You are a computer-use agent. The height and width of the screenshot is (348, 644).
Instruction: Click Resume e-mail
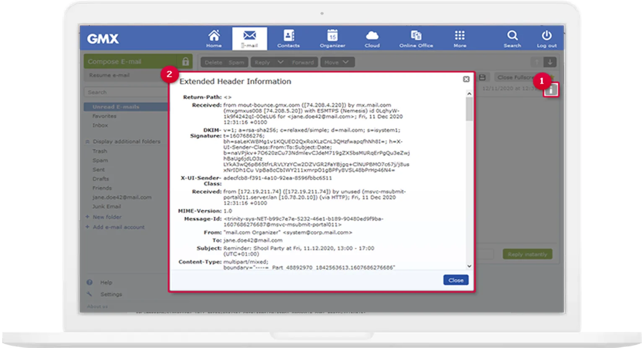[x=109, y=75]
